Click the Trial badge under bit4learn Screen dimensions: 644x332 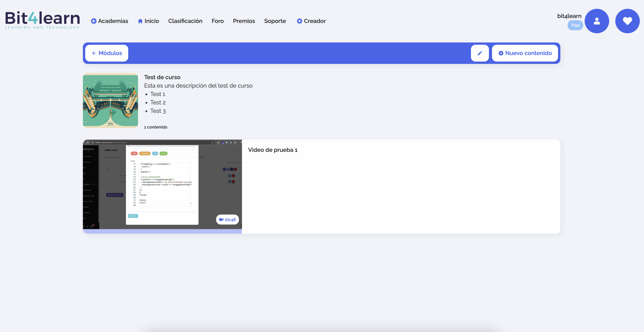tap(575, 25)
